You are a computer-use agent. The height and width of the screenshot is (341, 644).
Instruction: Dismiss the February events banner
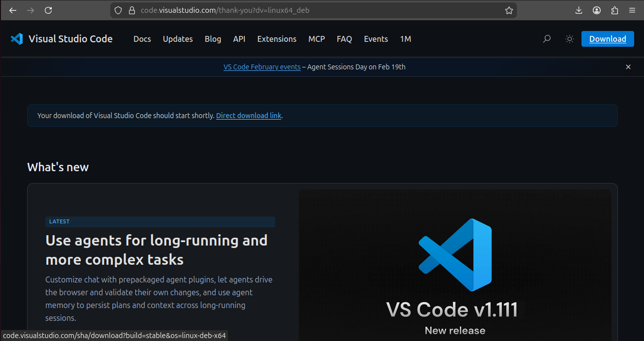[628, 67]
